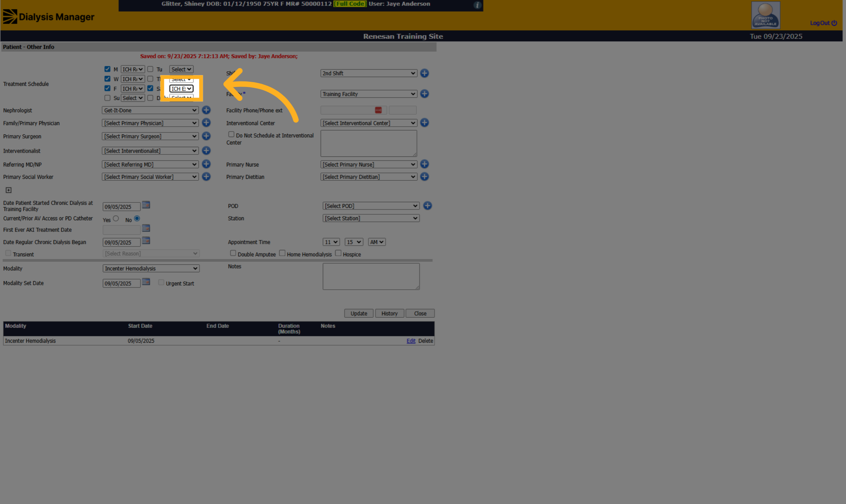Click plus icon beside Primary Social Worker
The width and height of the screenshot is (846, 504).
coord(206,177)
